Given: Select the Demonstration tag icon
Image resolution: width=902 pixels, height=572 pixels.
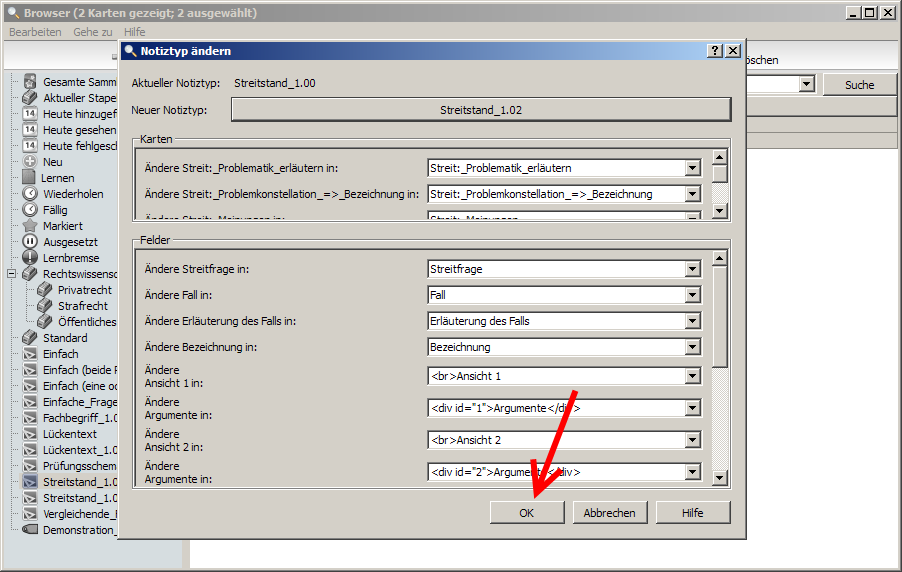Looking at the screenshot, I should click(30, 530).
